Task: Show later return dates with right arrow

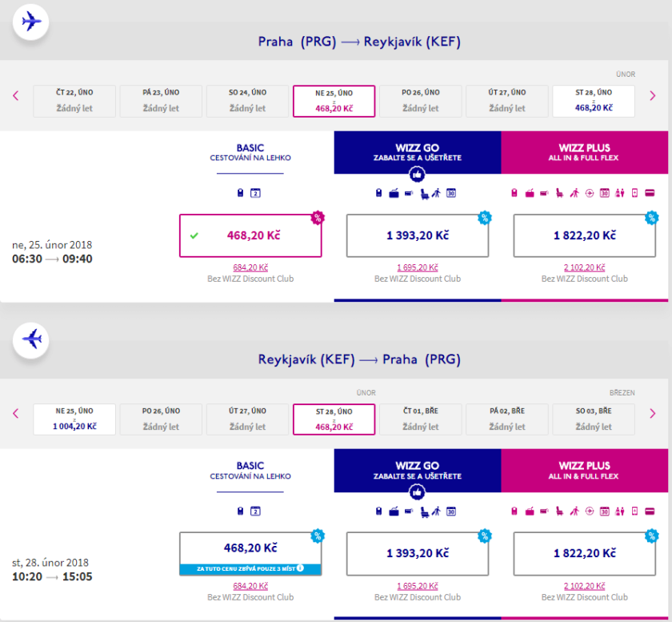Action: click(653, 414)
